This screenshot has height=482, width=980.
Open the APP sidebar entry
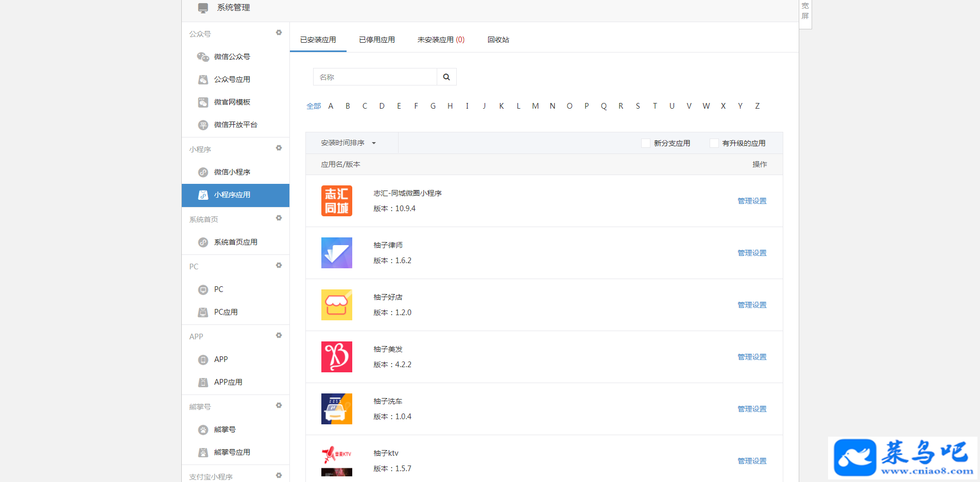point(235,359)
